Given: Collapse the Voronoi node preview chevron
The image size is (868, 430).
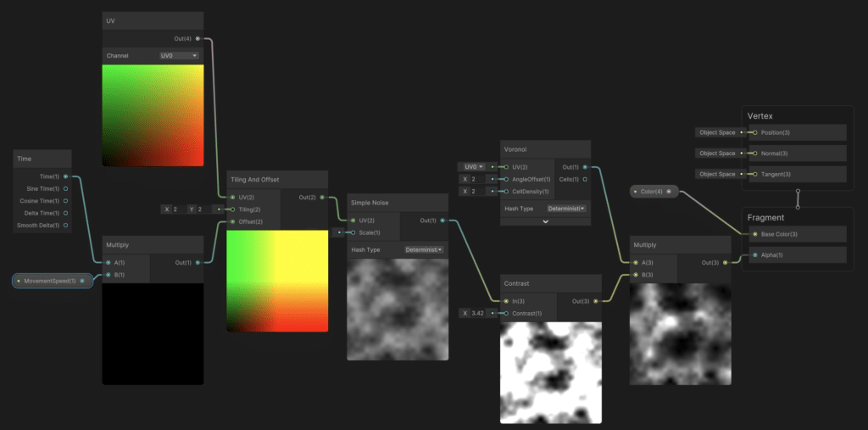Looking at the screenshot, I should click(545, 221).
